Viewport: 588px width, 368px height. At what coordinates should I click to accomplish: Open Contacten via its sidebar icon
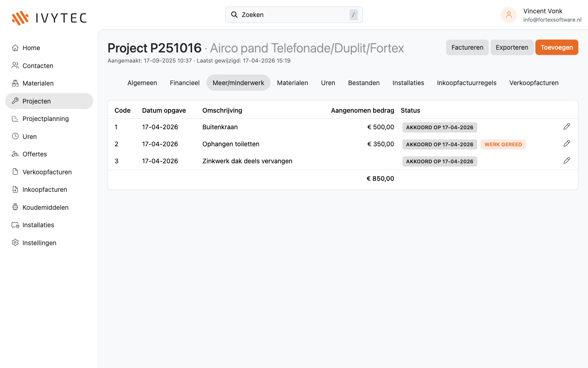coord(14,65)
